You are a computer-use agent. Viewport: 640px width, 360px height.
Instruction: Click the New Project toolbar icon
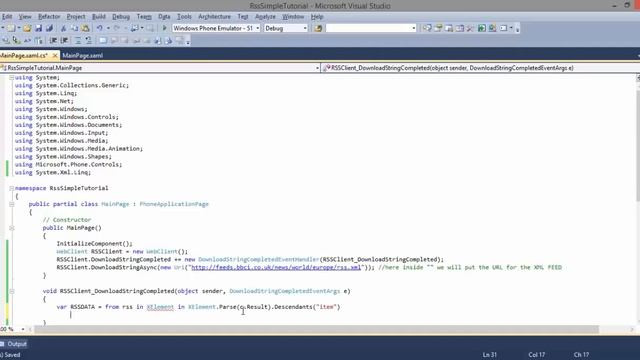pos(11,28)
